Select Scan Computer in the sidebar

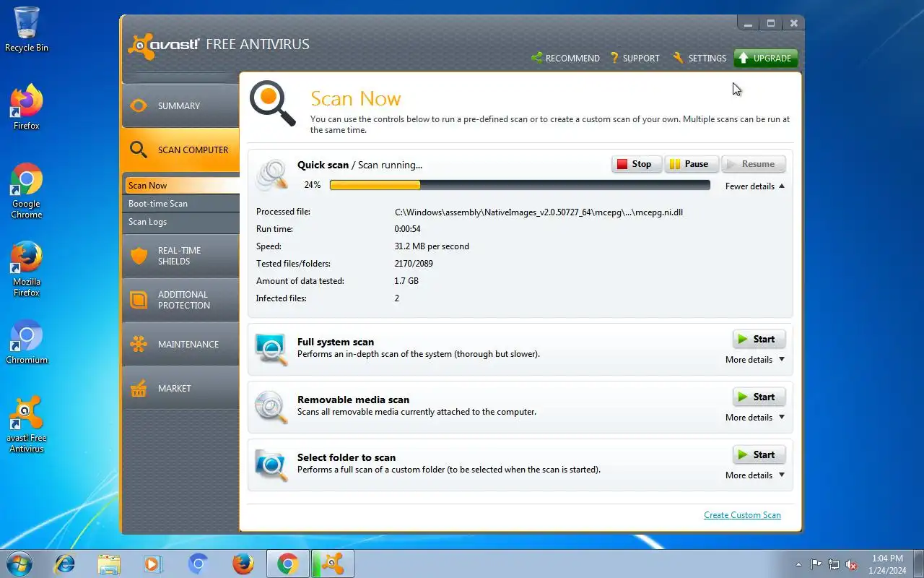(180, 150)
